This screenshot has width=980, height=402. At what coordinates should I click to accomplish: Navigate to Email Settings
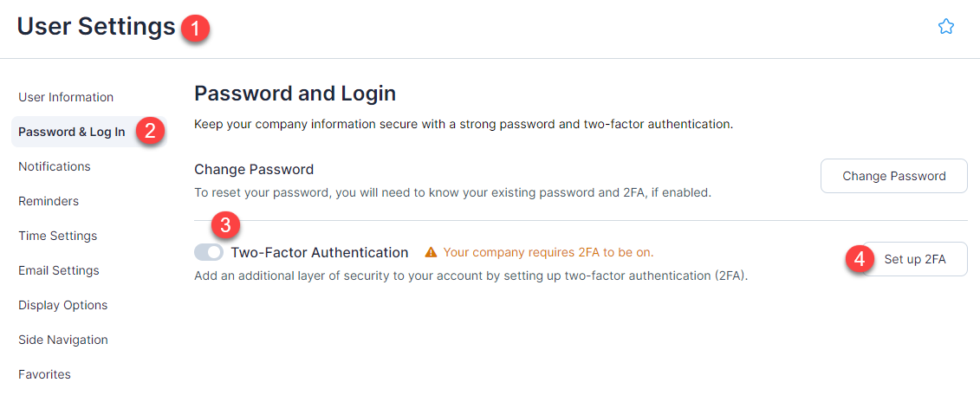point(59,270)
